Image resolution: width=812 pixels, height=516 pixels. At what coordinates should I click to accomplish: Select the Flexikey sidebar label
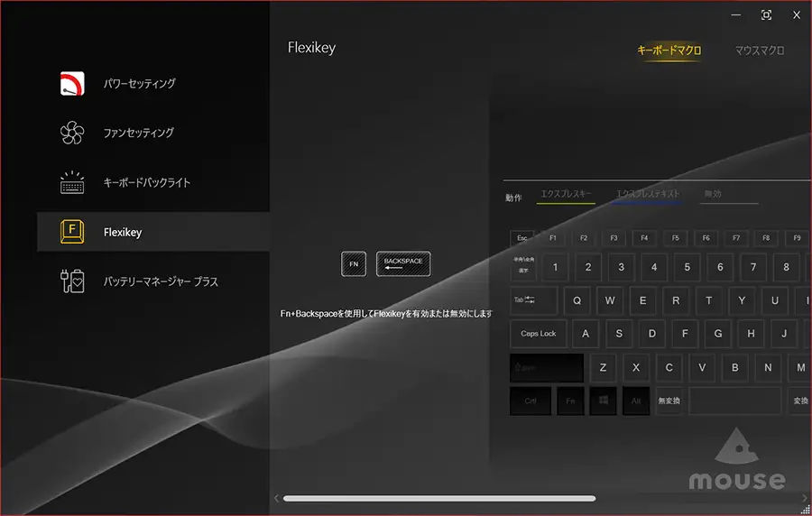pos(123,232)
